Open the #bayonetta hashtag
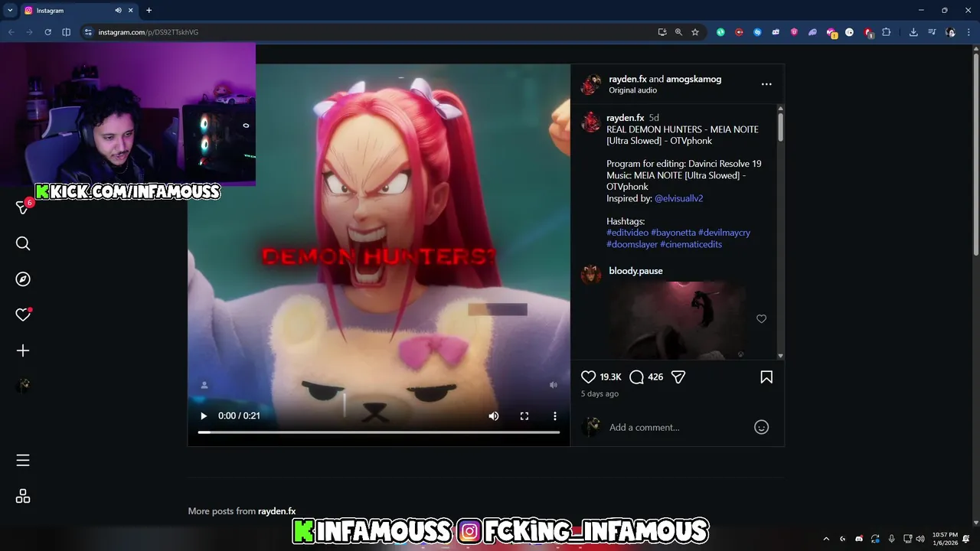Viewport: 980px width, 551px height. click(x=673, y=233)
